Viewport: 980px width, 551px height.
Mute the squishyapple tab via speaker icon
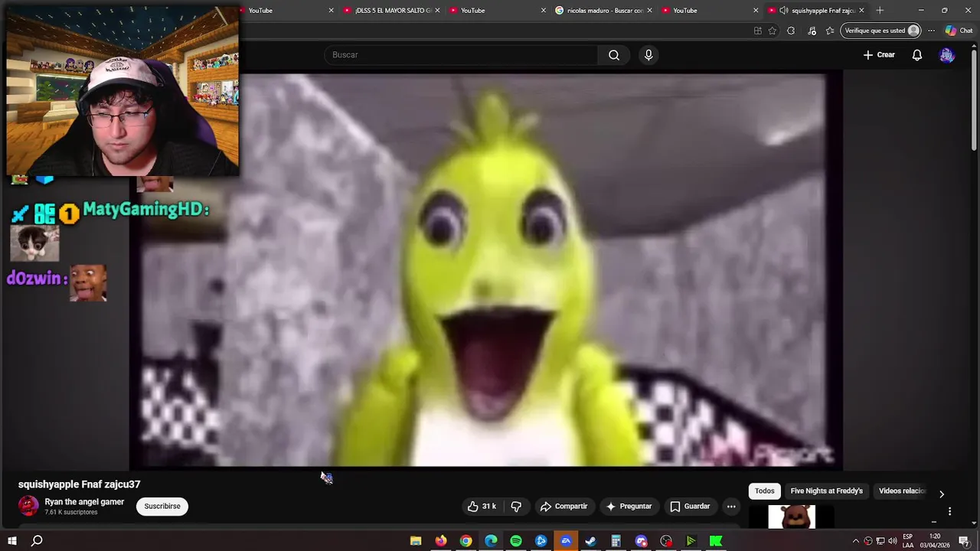[x=783, y=11]
